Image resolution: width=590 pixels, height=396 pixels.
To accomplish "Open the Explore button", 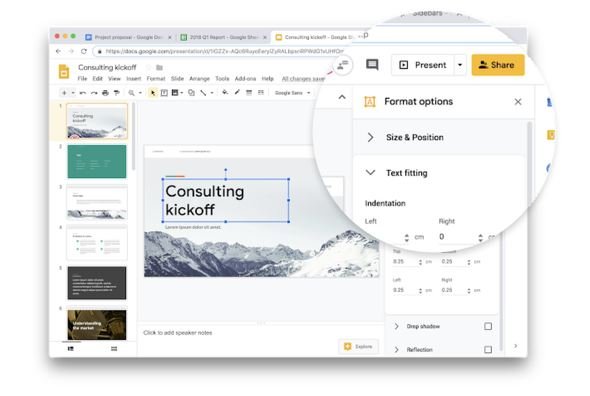I will click(x=358, y=346).
